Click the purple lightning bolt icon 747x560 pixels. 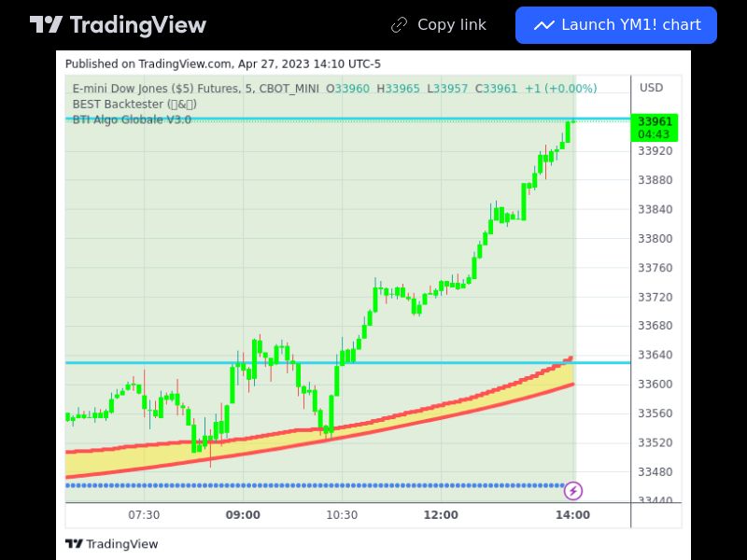573,491
